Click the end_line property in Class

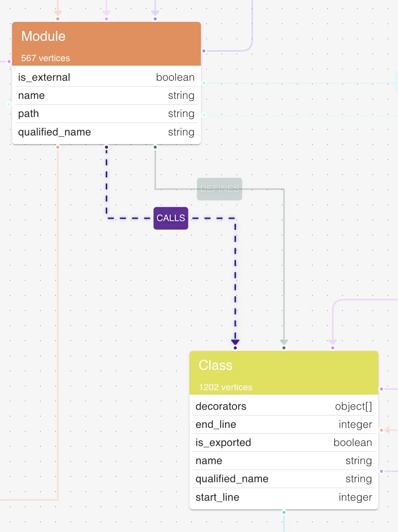point(284,424)
